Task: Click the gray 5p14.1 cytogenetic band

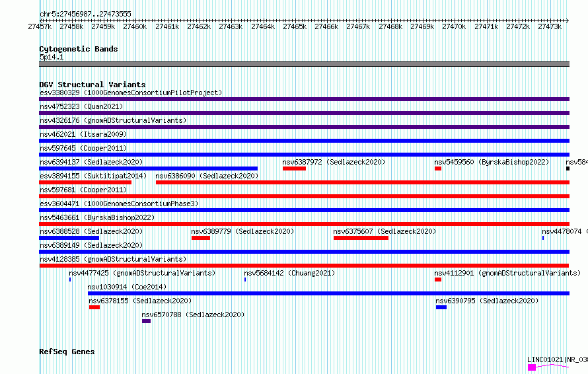Action: coord(304,64)
